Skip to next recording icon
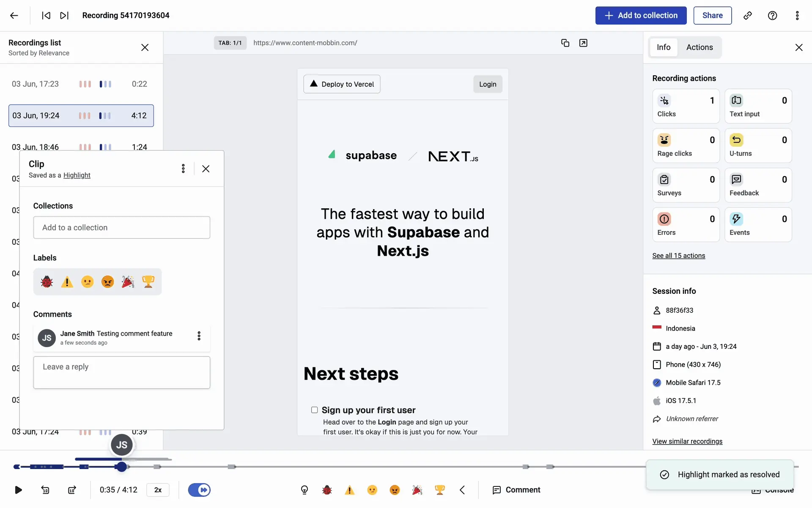The height and width of the screenshot is (508, 812). click(x=64, y=16)
